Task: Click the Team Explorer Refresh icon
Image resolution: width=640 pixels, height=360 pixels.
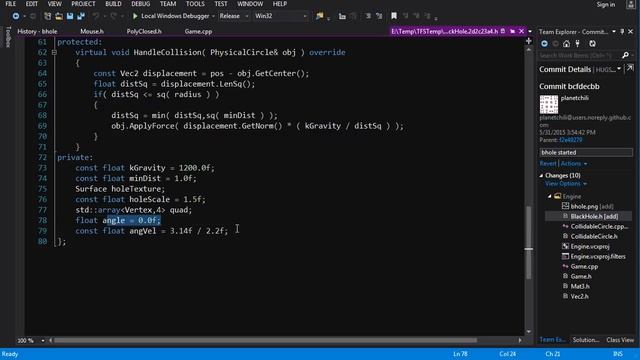Action: pos(592,43)
